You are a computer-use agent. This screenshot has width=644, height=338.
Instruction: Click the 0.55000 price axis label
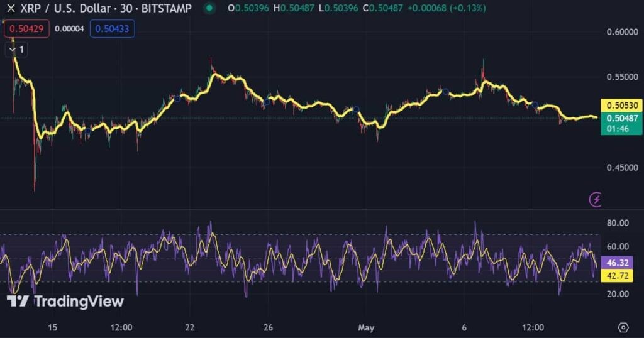click(x=622, y=77)
